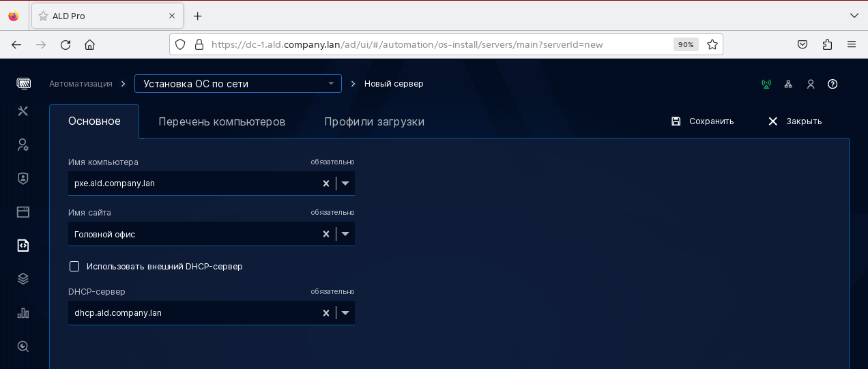The width and height of the screenshot is (868, 369).
Task: Open the users management sidebar icon
Action: click(x=23, y=145)
